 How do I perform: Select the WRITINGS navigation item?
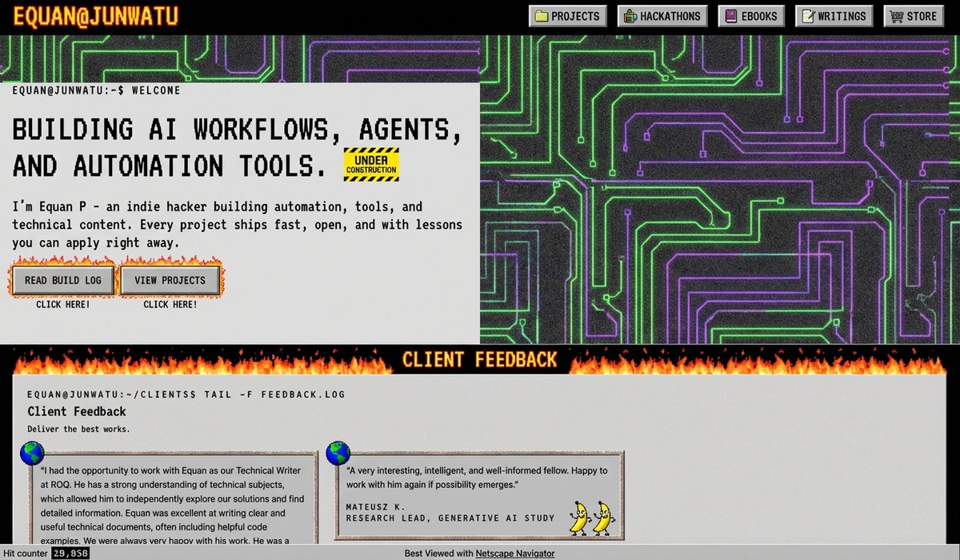(834, 15)
